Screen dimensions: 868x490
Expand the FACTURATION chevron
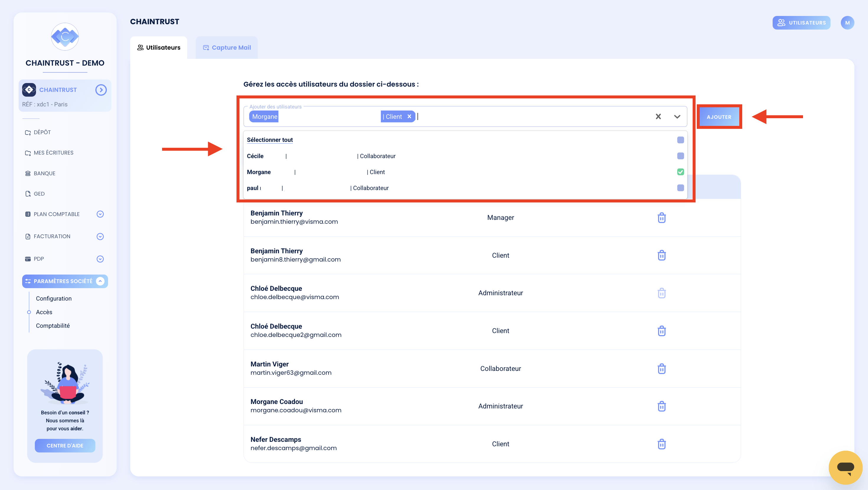pos(100,236)
